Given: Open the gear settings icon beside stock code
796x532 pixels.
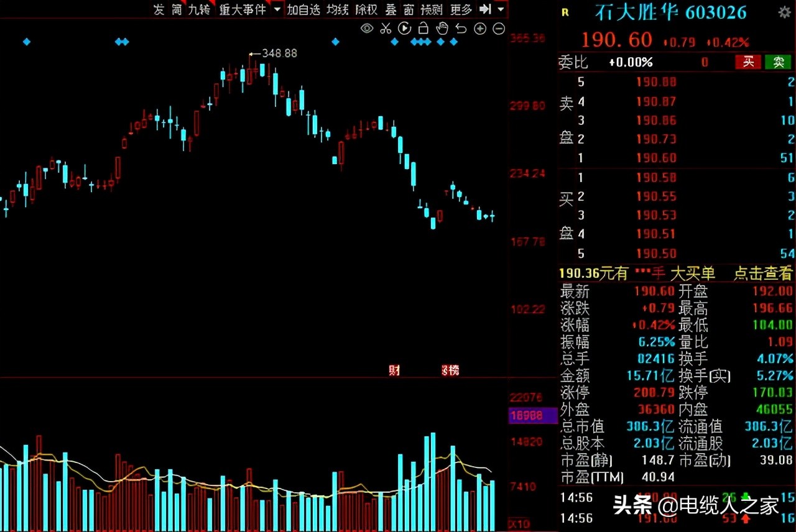Looking at the screenshot, I should coord(785,12).
